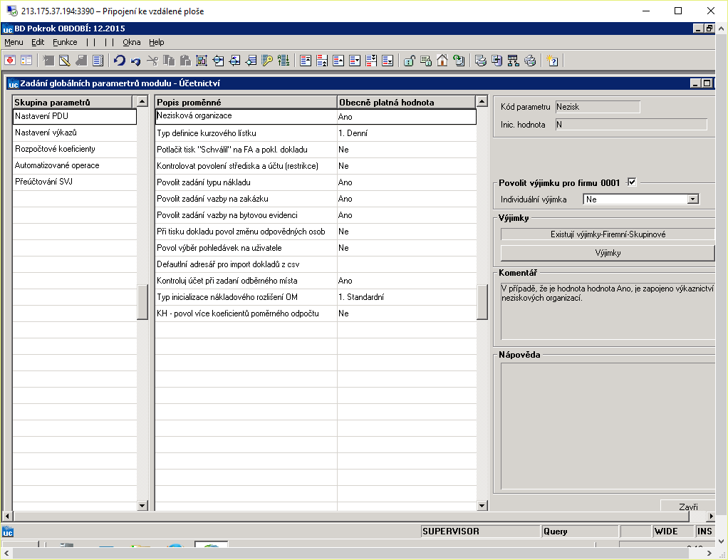Jump to first record with top-arrow icon
728x560 pixels.
pyautogui.click(x=306, y=61)
